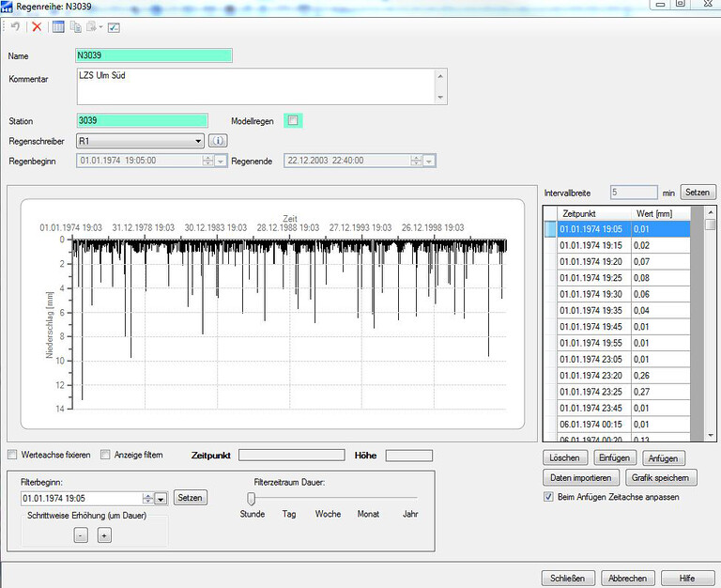Open the Regenschreiber R1 dropdown
The height and width of the screenshot is (588, 721).
198,141
